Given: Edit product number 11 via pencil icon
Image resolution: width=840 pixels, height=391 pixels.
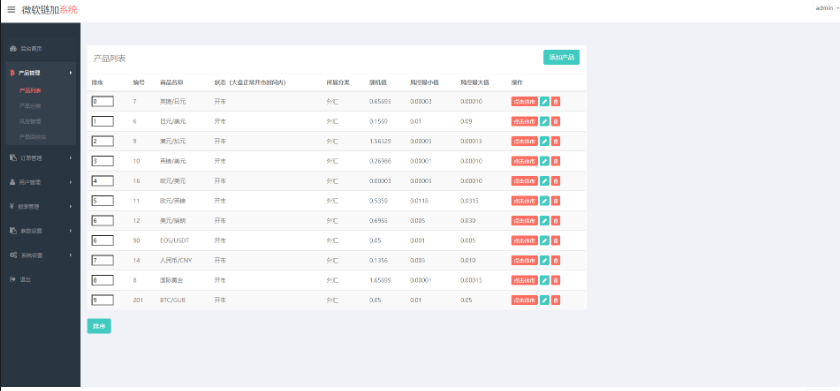Looking at the screenshot, I should tap(544, 201).
